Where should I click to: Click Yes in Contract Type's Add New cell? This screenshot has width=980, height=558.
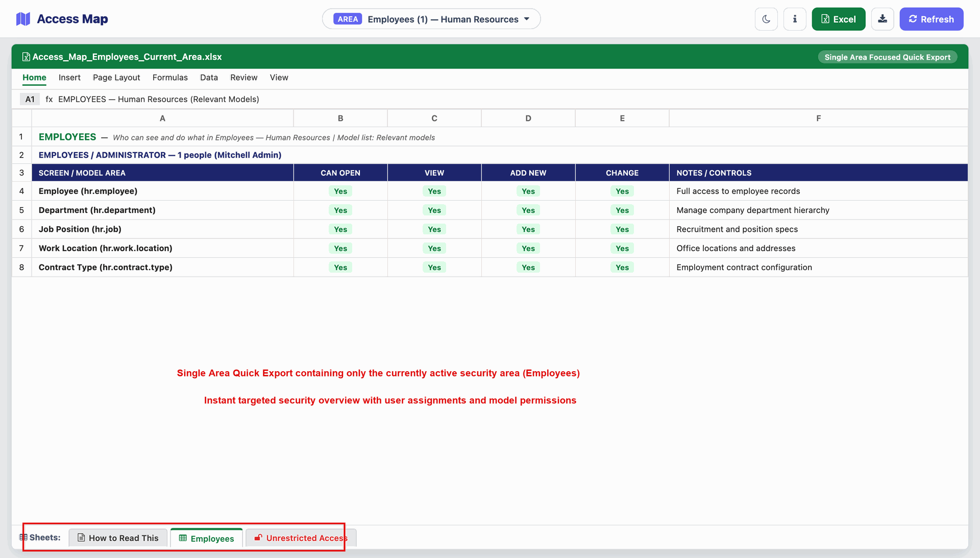528,267
